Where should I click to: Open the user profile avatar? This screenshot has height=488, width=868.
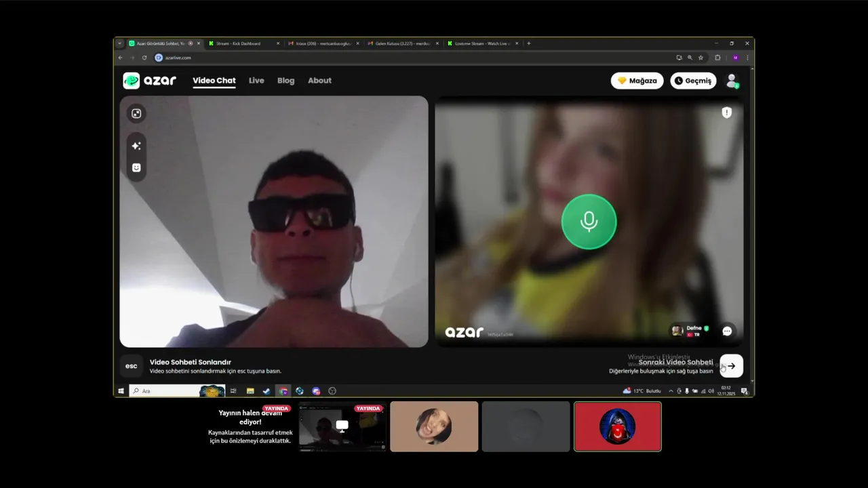pos(732,81)
